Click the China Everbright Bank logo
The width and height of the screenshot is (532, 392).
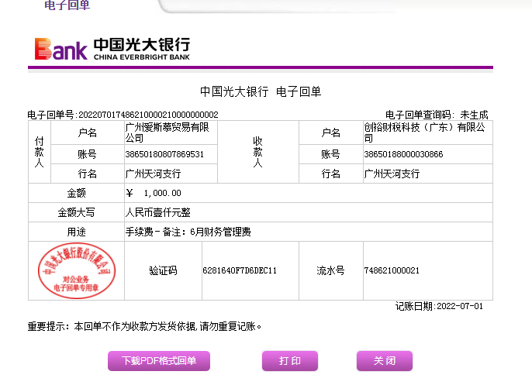pos(112,49)
